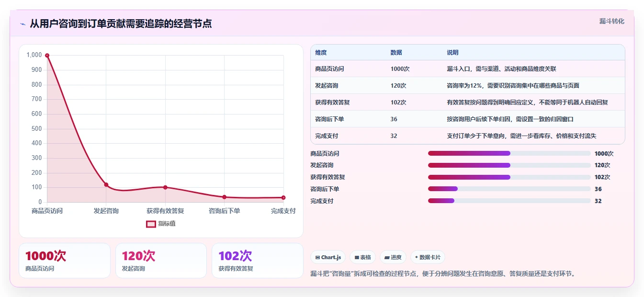
Task: Click the 咨询后下单 x-axis label on the chart
Action: coord(224,211)
